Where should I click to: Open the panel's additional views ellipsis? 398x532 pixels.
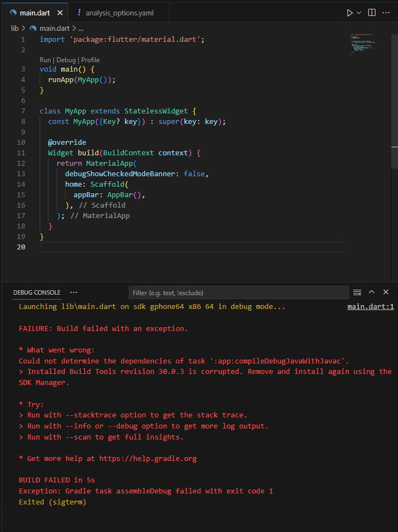[x=74, y=292]
